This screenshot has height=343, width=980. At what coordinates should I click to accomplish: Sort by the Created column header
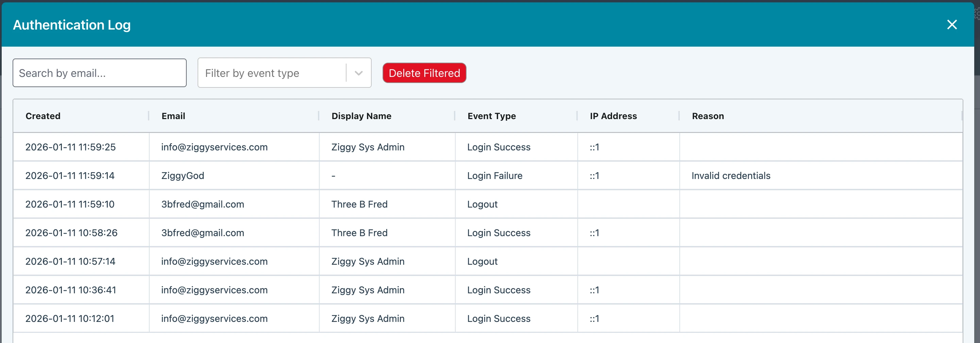pyautogui.click(x=43, y=116)
